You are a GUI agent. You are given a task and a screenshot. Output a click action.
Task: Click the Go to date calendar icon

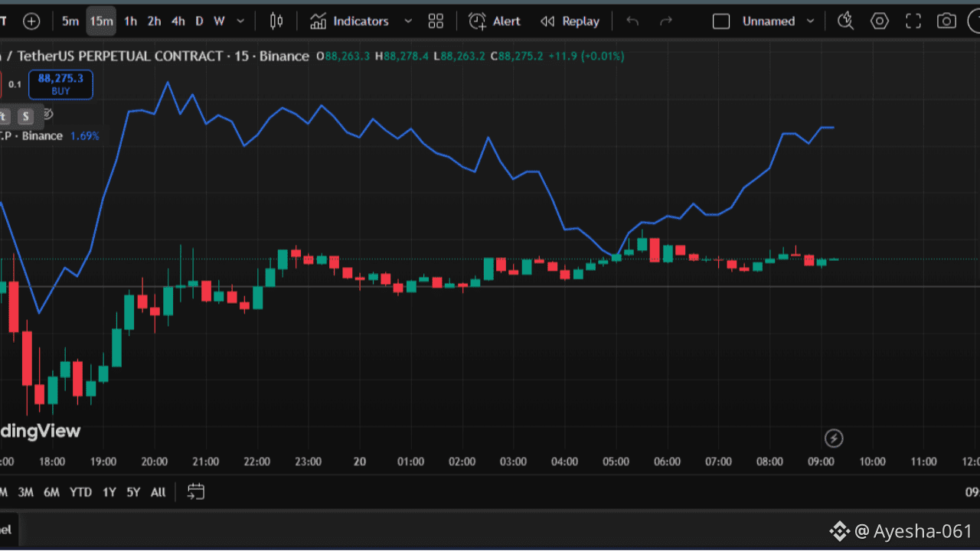[196, 492]
